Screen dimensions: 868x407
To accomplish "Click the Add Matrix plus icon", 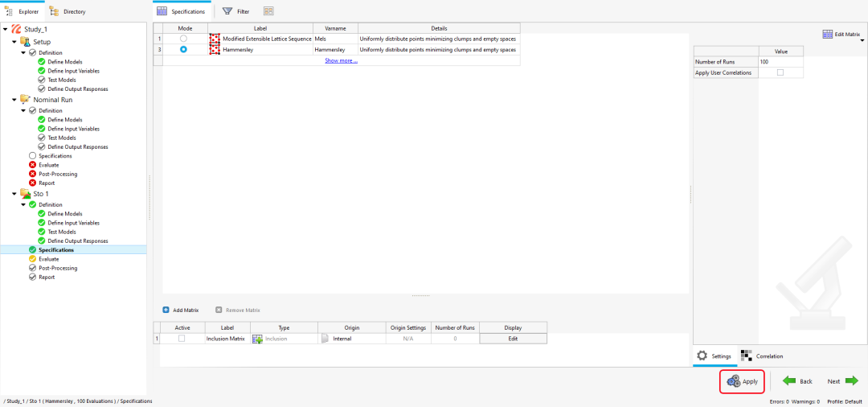I will (166, 310).
